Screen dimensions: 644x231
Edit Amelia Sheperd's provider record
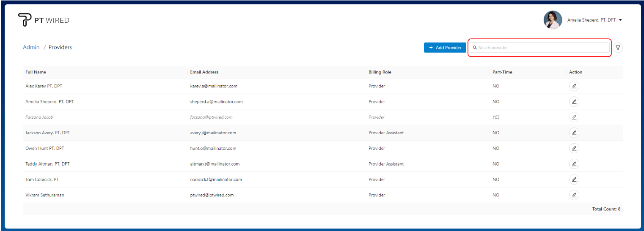574,102
